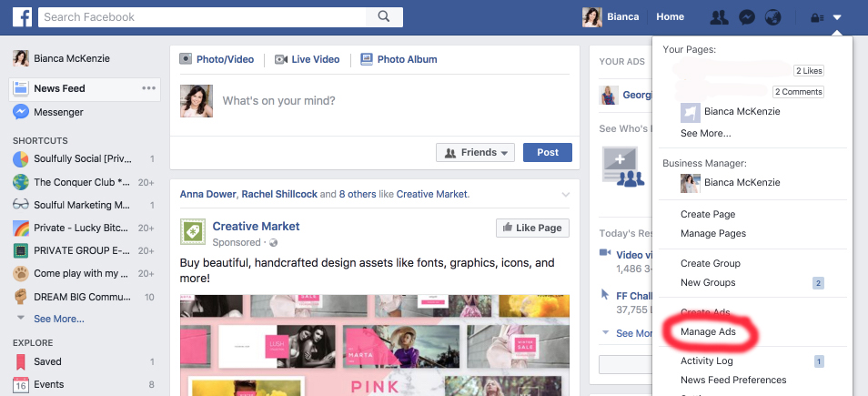
Task: Select New Groups in the menu
Action: click(x=708, y=282)
